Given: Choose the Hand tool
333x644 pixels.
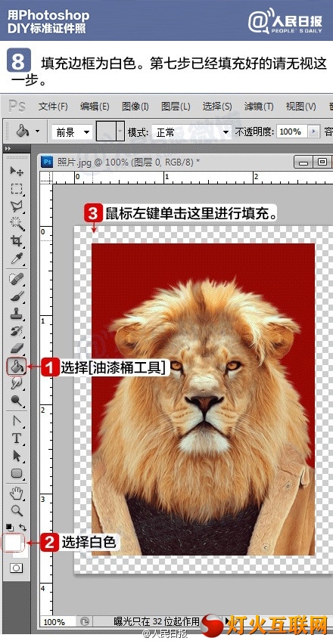Looking at the screenshot, I should (17, 494).
